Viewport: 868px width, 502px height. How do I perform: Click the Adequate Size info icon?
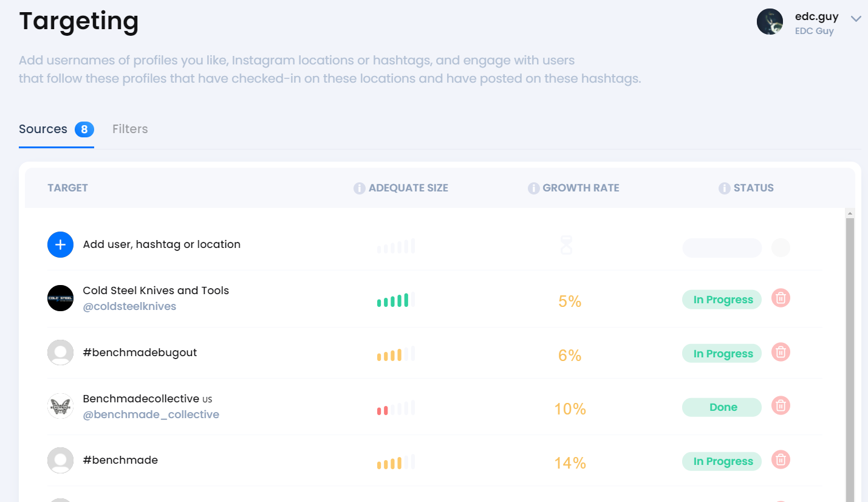[x=360, y=188]
